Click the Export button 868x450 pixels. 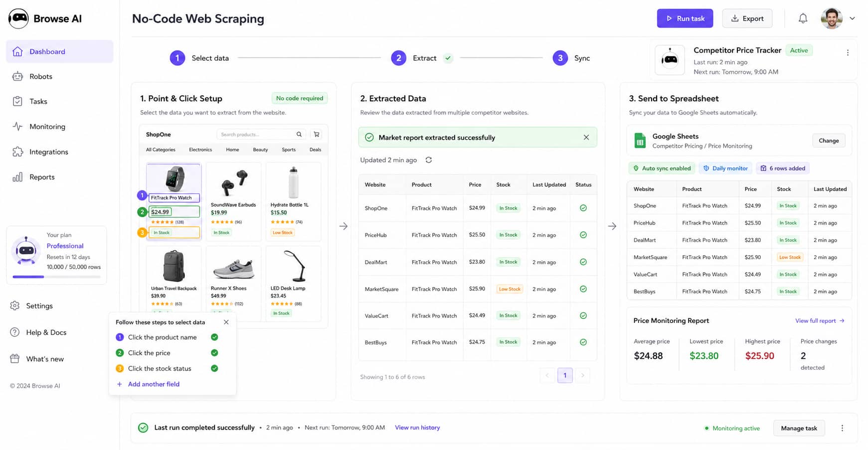click(747, 18)
